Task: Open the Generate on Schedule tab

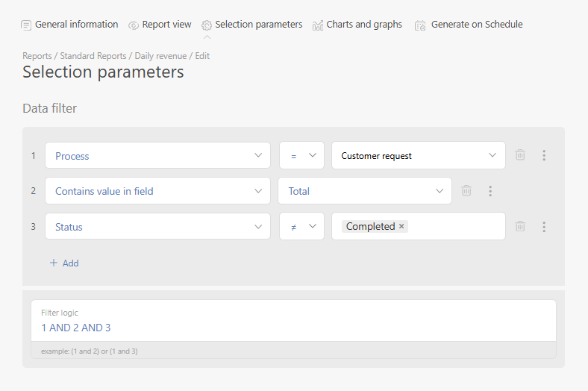Action: click(469, 25)
